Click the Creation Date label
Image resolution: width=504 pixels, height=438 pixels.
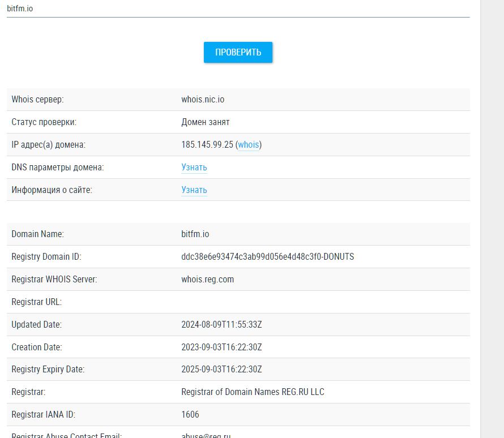pyautogui.click(x=37, y=347)
